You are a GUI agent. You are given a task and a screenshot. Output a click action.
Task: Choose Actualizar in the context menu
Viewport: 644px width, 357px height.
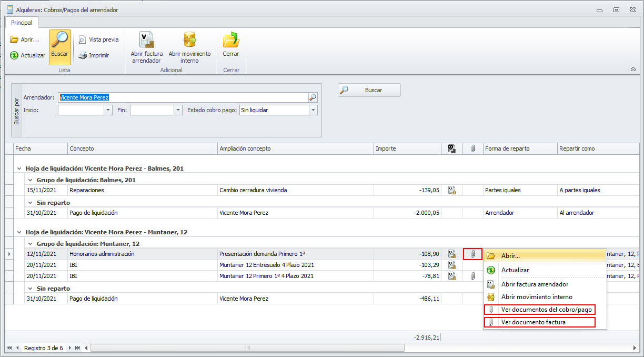[x=545, y=270]
